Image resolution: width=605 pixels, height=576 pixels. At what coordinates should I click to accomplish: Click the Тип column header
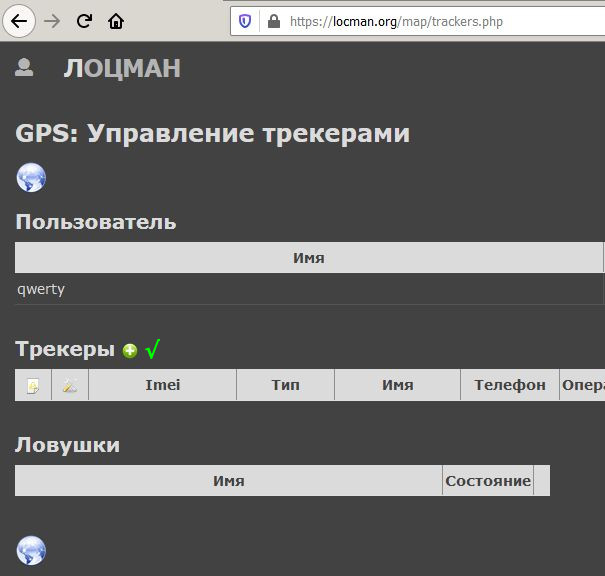pos(286,385)
